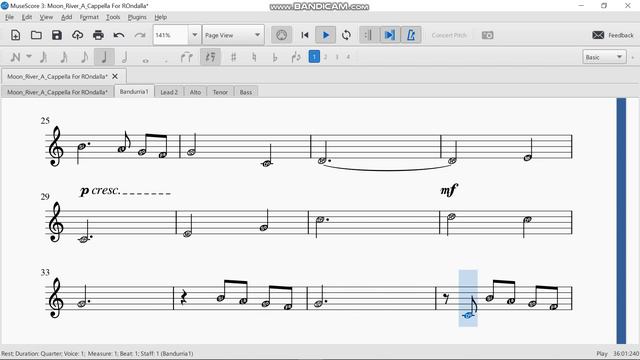Image resolution: width=640 pixels, height=360 pixels.
Task: Toggle the MIDI input button
Action: point(282,35)
